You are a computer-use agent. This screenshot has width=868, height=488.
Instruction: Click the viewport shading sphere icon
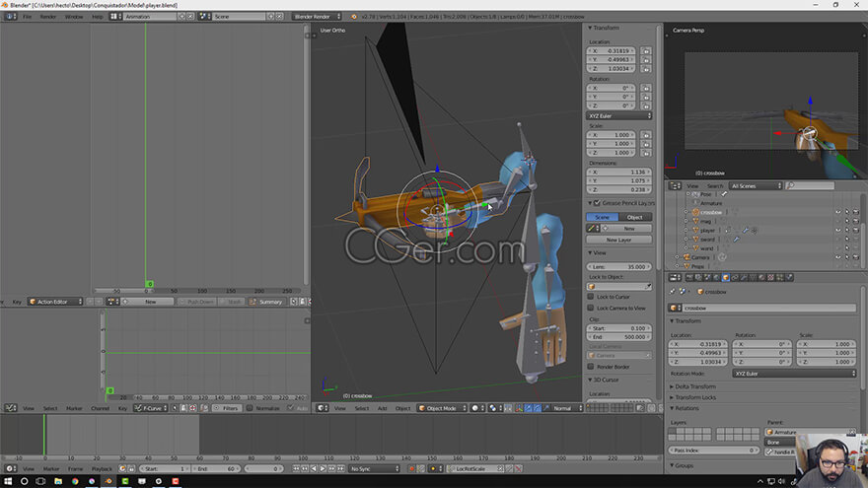[x=476, y=408]
